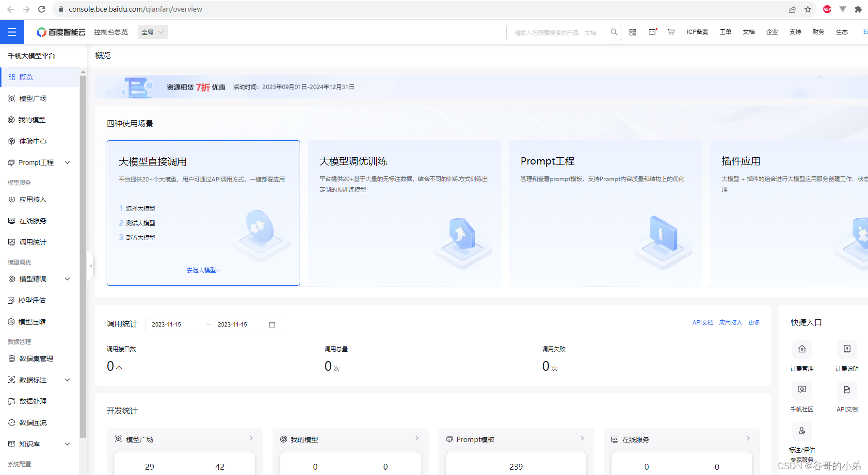Open Prompt模板 stats card arrow
This screenshot has height=475, width=868.
[582, 438]
